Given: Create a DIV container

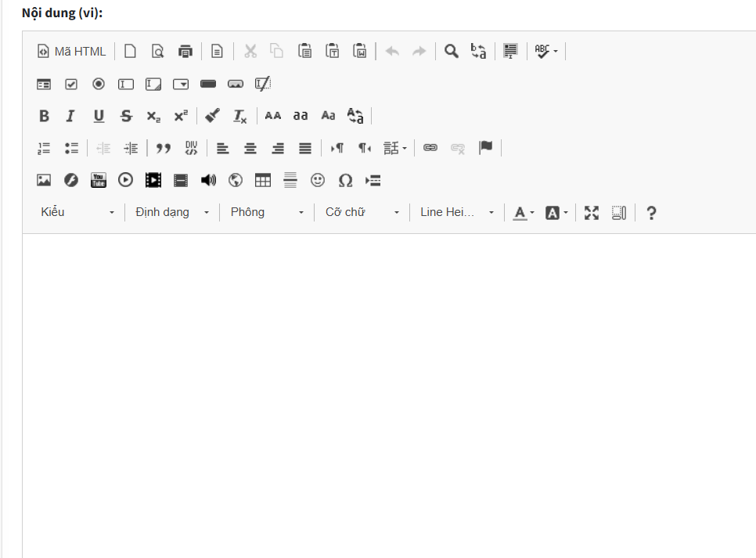Looking at the screenshot, I should tap(191, 148).
